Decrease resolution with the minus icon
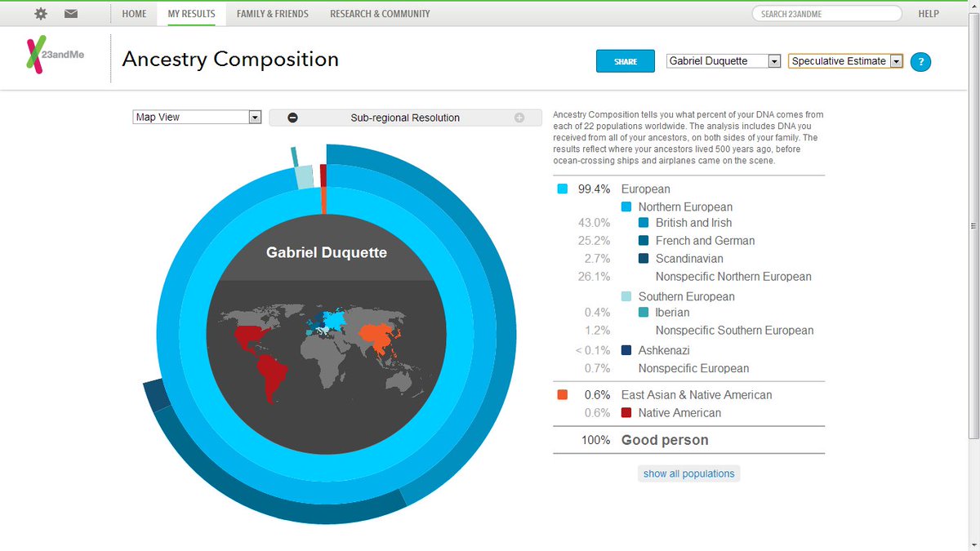This screenshot has width=980, height=551. coord(292,118)
